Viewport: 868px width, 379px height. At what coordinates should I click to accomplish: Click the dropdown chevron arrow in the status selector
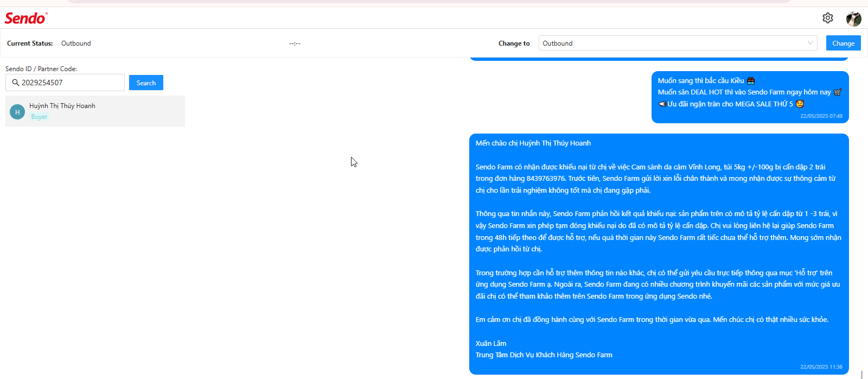tap(810, 43)
